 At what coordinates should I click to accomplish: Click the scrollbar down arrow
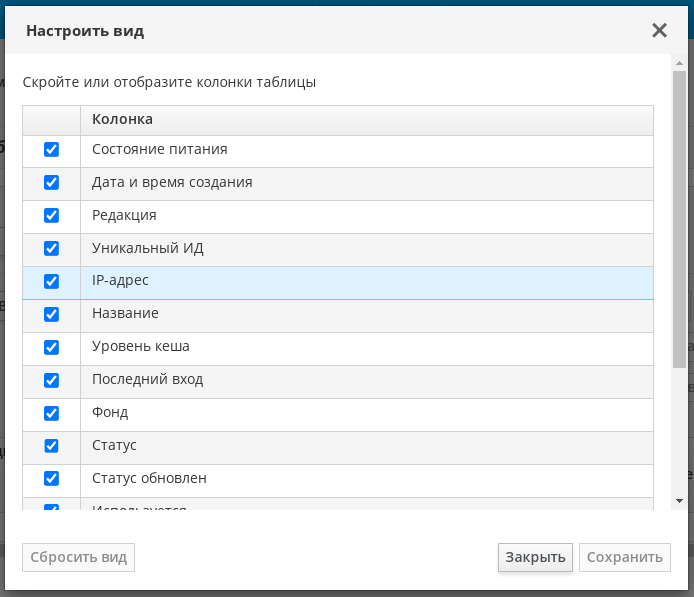(x=679, y=500)
